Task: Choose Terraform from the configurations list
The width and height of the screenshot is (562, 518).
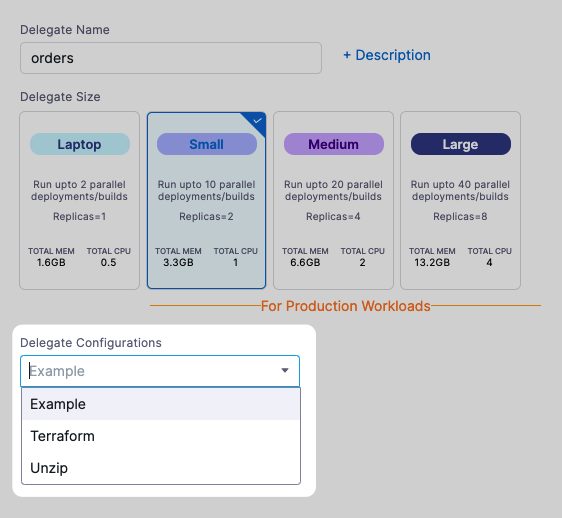Action: (161, 436)
